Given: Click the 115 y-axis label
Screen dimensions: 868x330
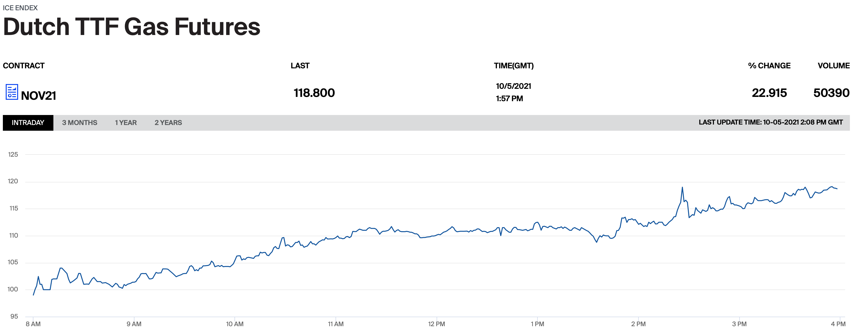Looking at the screenshot, I should pyautogui.click(x=14, y=208).
